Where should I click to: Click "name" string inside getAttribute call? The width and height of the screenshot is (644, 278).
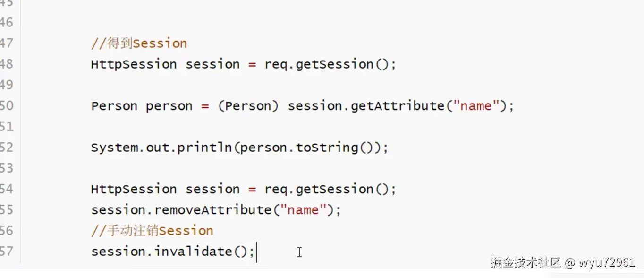pyautogui.click(x=475, y=106)
